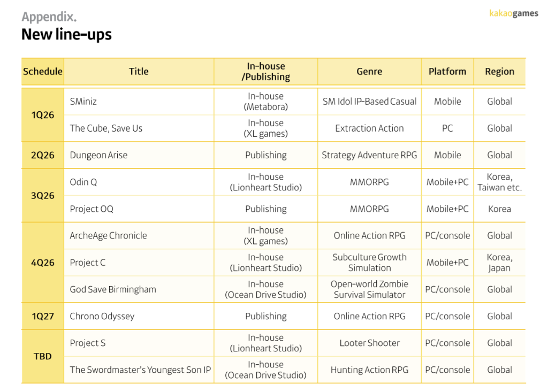Click the Chrono Odyssey title cell
548x392 pixels.
(102, 316)
